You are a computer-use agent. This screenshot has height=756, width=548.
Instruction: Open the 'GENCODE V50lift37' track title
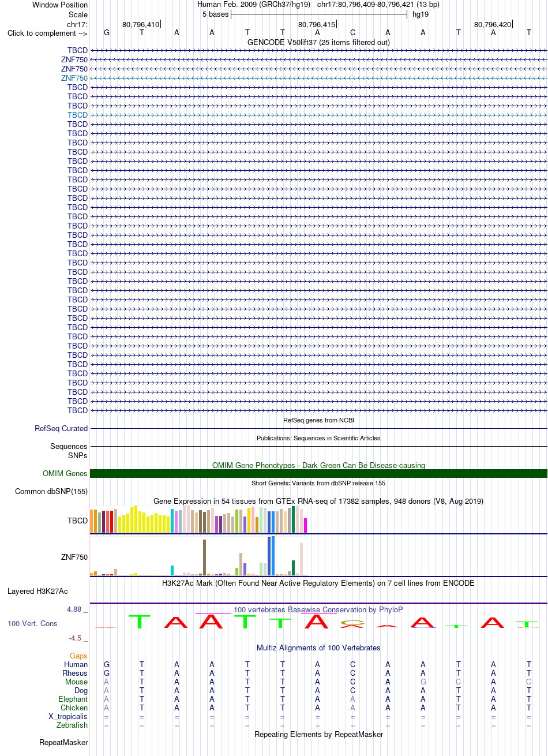[318, 42]
